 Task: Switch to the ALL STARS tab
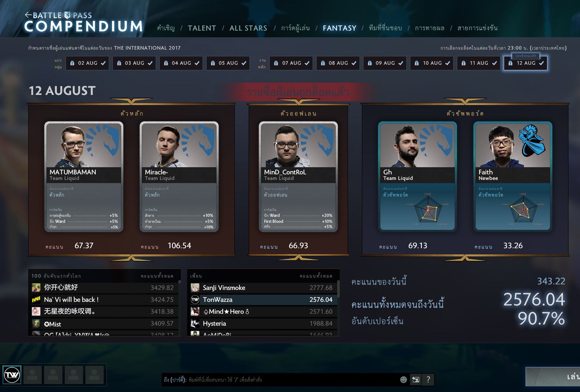click(x=248, y=28)
